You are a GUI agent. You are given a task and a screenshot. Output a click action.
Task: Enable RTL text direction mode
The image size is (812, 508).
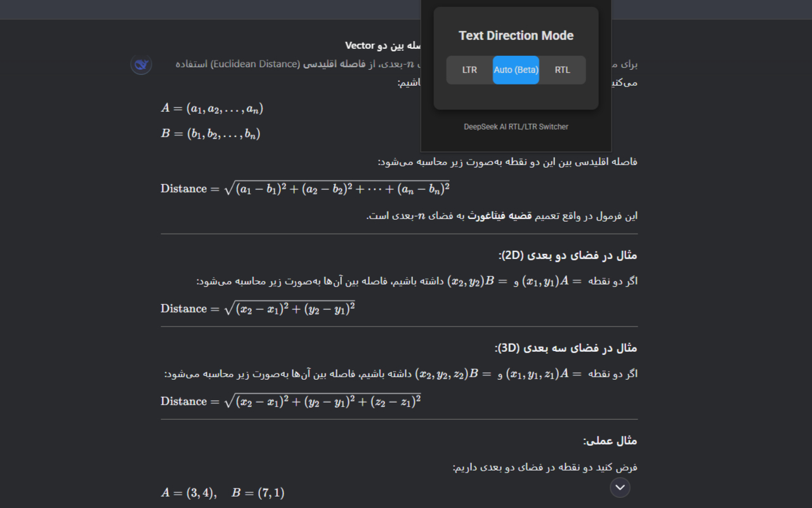point(562,70)
